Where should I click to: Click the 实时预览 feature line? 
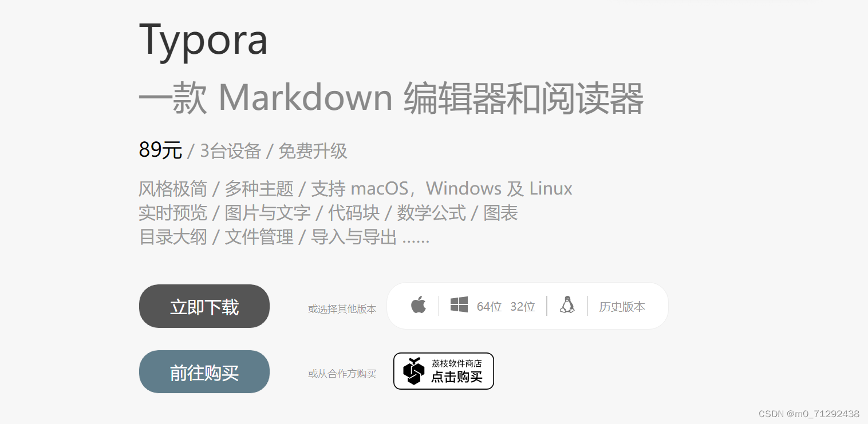tap(329, 213)
